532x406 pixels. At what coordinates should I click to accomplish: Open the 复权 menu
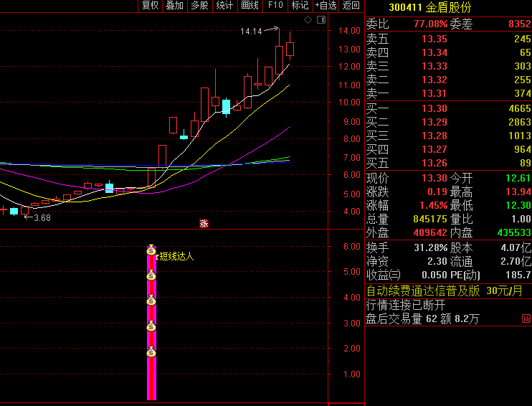[151, 6]
